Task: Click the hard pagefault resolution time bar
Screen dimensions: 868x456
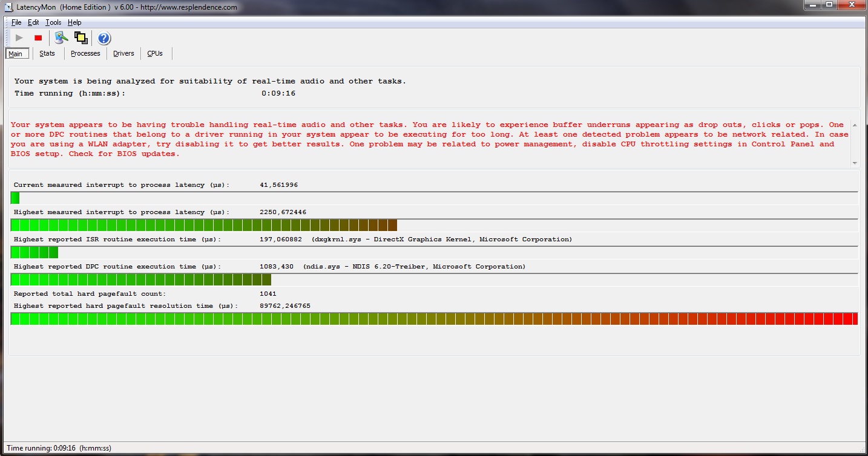Action: point(434,319)
